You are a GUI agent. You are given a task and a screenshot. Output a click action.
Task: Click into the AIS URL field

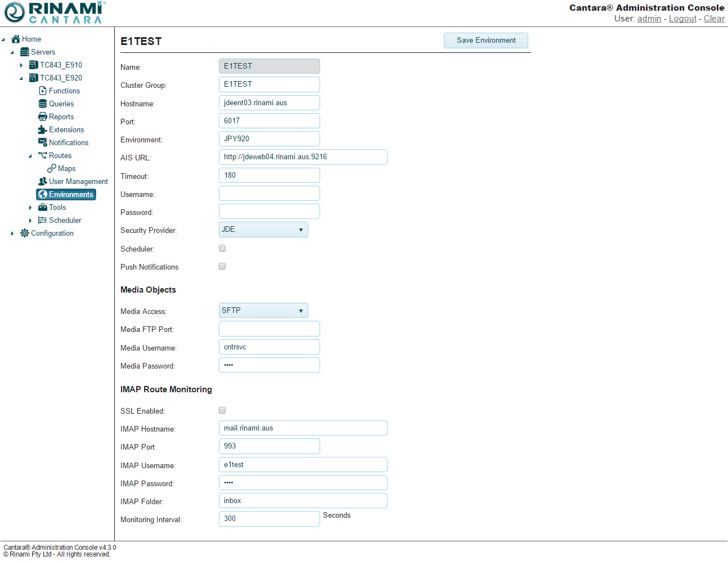pos(303,157)
